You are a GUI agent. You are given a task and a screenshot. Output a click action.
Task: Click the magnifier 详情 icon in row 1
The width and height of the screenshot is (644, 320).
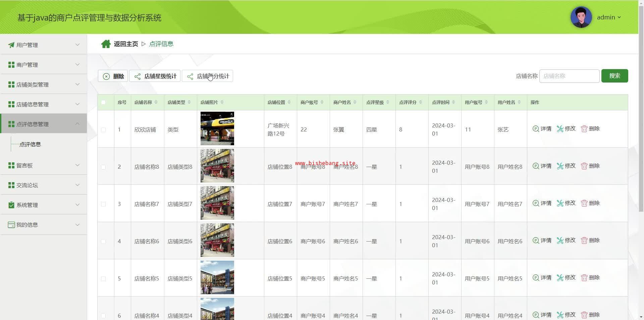(536, 129)
